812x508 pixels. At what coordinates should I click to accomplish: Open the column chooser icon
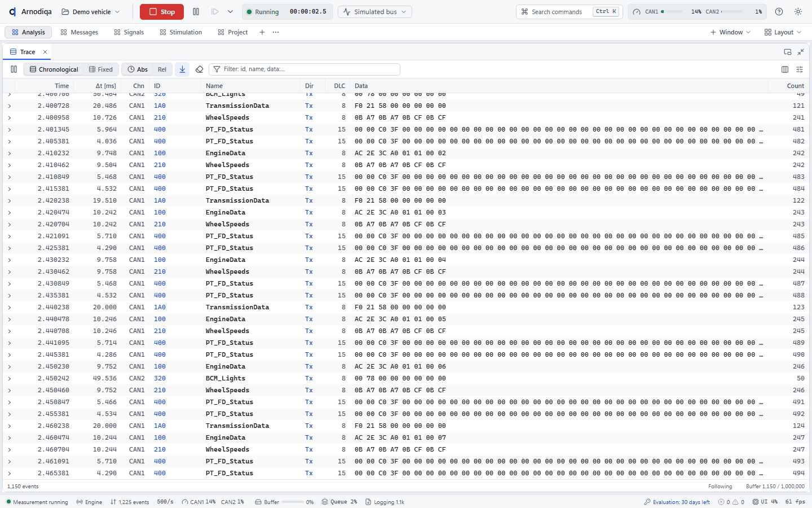coord(785,69)
